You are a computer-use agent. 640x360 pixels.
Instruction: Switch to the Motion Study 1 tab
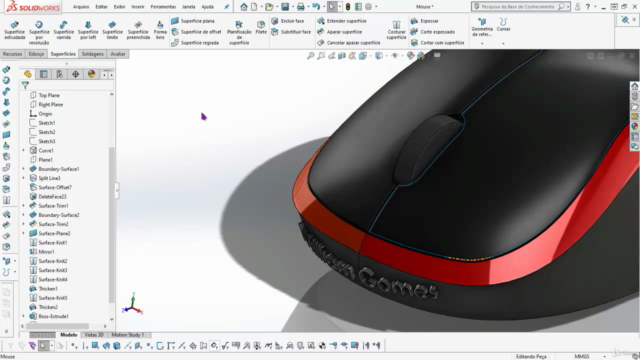128,335
